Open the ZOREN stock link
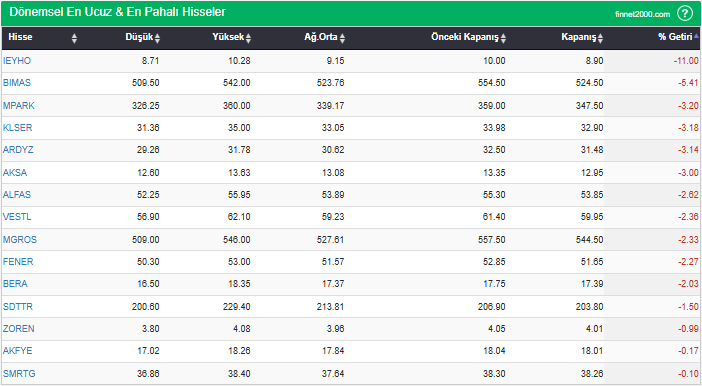Screen dimensions: 702x386 point(18,329)
